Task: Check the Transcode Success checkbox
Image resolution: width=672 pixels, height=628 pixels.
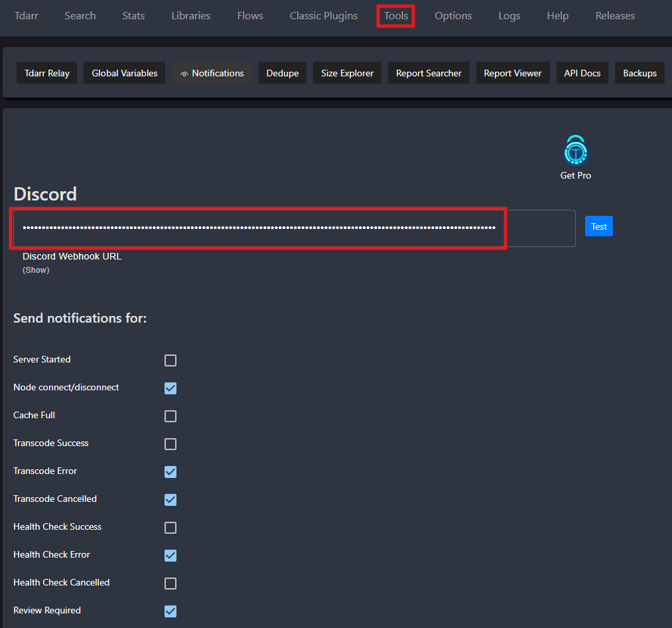Action: click(170, 444)
